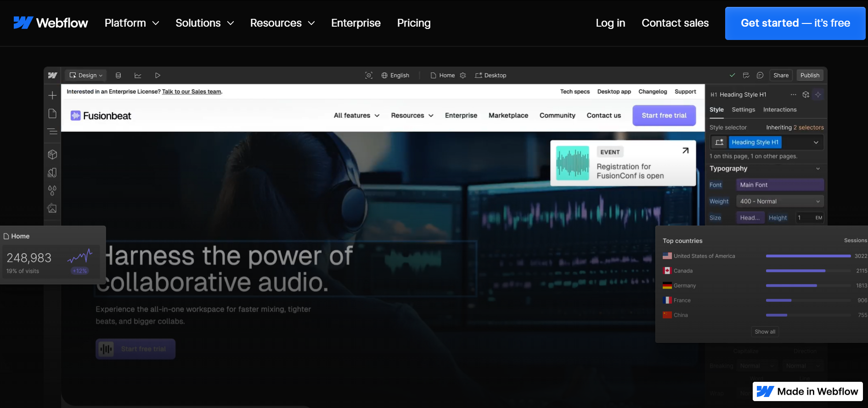Open the Navigator panel icon

(52, 132)
